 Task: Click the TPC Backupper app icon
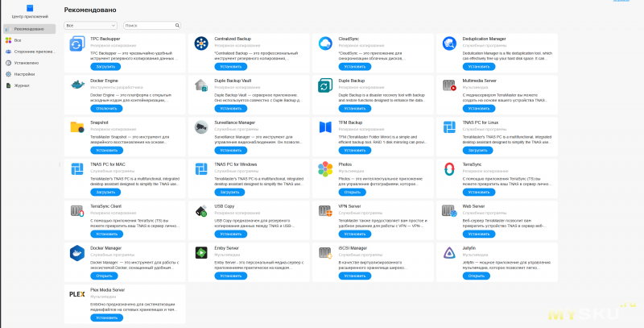click(77, 44)
